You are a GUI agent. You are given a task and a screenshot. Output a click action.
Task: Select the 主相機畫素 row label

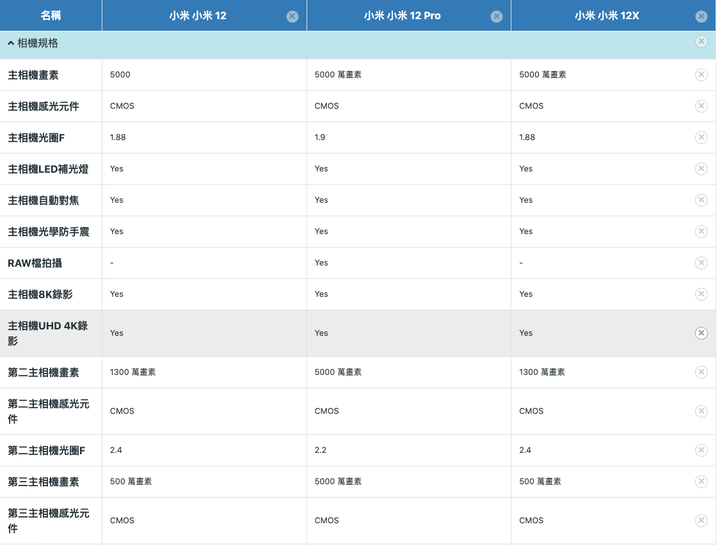33,75
